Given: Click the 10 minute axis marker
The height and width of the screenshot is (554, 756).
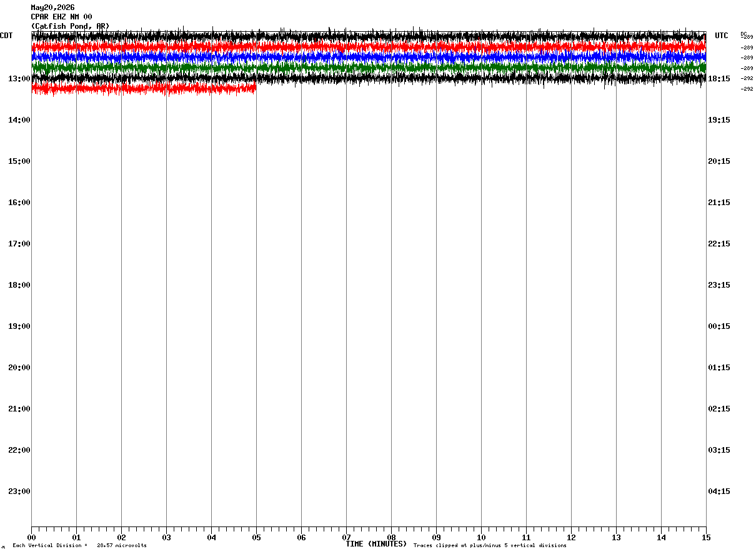Looking at the screenshot, I should point(481,538).
